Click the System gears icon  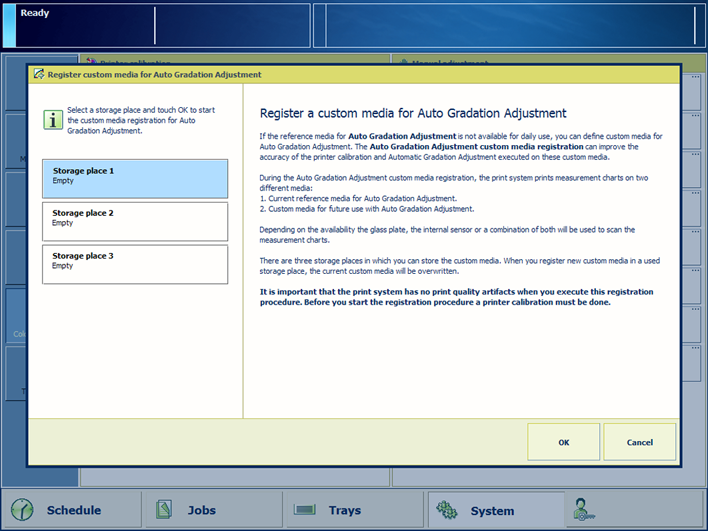click(448, 510)
